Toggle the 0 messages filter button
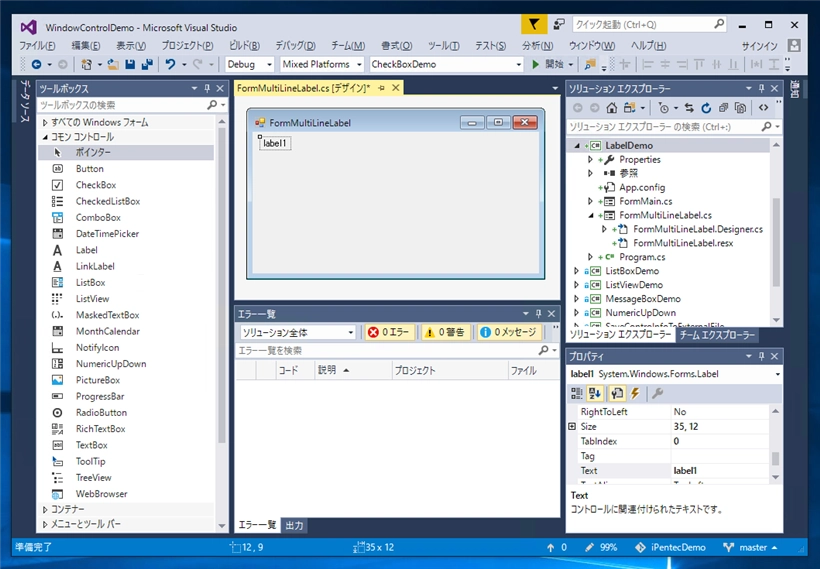Screen dimensions: 820x569 point(508,332)
